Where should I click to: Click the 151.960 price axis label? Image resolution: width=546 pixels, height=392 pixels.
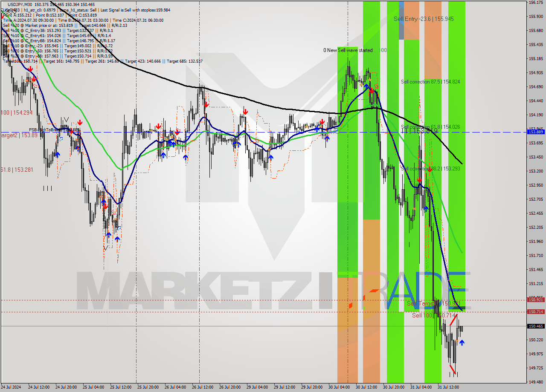coord(536,242)
